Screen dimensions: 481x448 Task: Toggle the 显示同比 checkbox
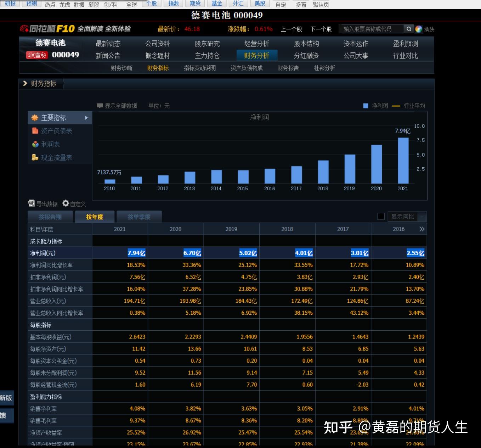pyautogui.click(x=381, y=216)
